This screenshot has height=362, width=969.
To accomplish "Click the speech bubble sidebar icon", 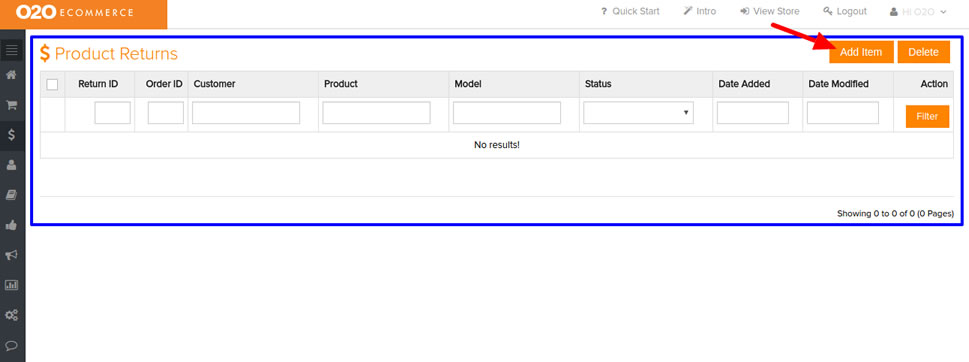I will tap(12, 345).
